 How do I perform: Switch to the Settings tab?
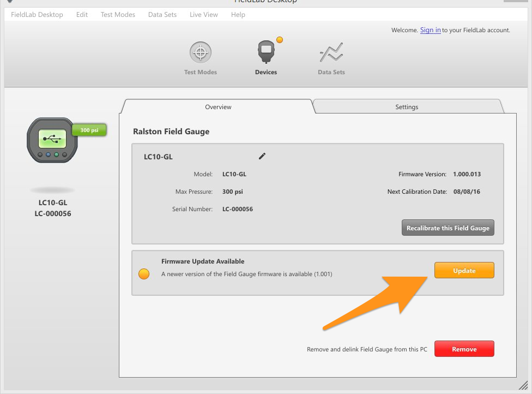click(407, 106)
